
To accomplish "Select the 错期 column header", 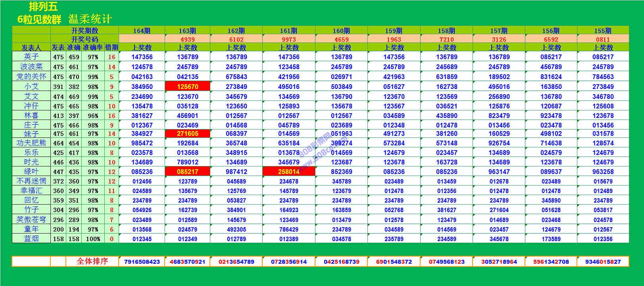I will tap(111, 47).
